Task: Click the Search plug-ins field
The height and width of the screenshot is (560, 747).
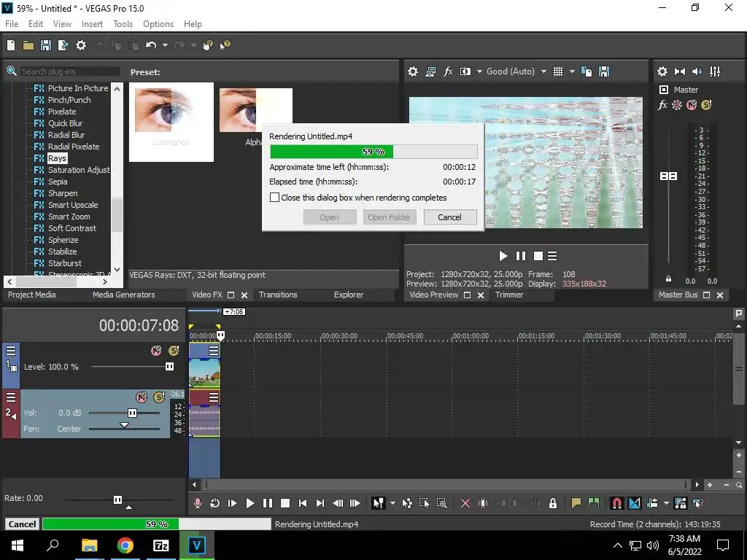Action: click(69, 71)
